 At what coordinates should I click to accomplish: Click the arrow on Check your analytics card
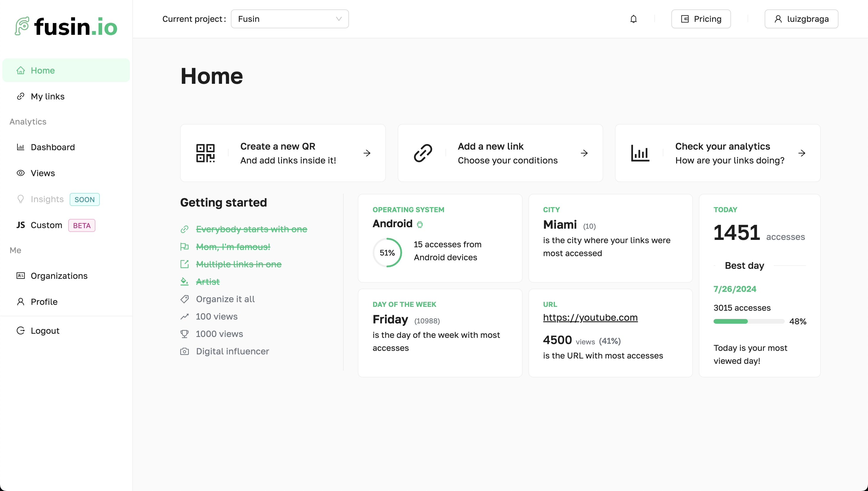pos(802,153)
